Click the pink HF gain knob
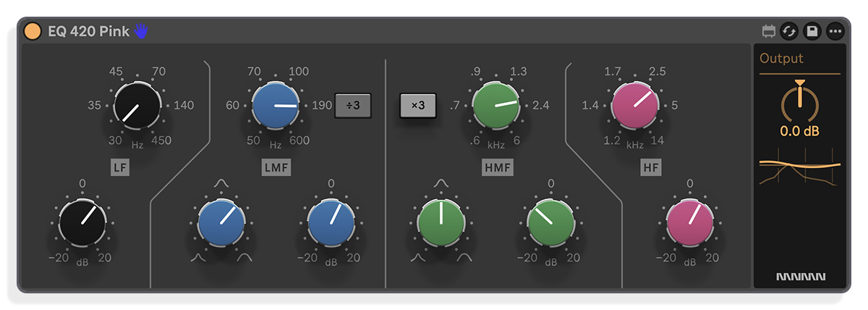The image size is (868, 310). (689, 222)
